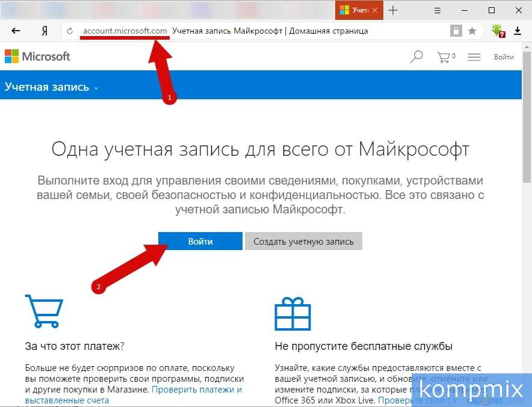Click heading Одна учетная запись для всего
Screen dimensions: 532x407
260,149
